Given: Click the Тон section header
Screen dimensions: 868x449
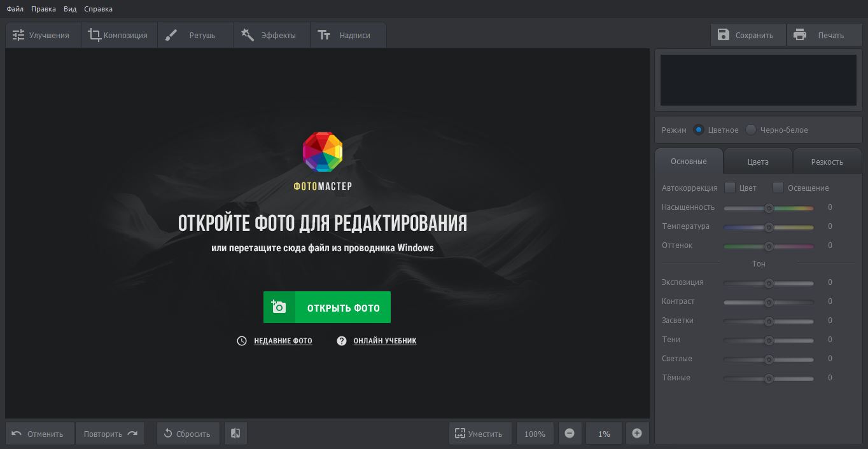Looking at the screenshot, I should tap(759, 263).
